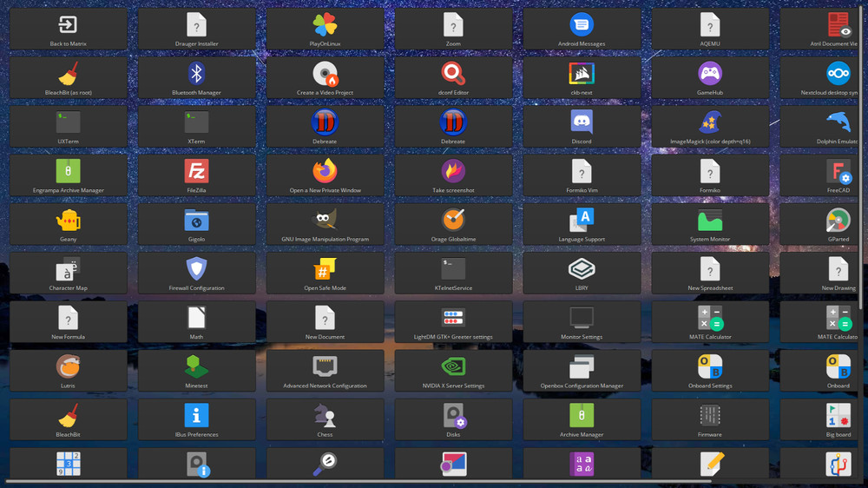
Task: Open Atril Document Viewer
Action: [819, 29]
